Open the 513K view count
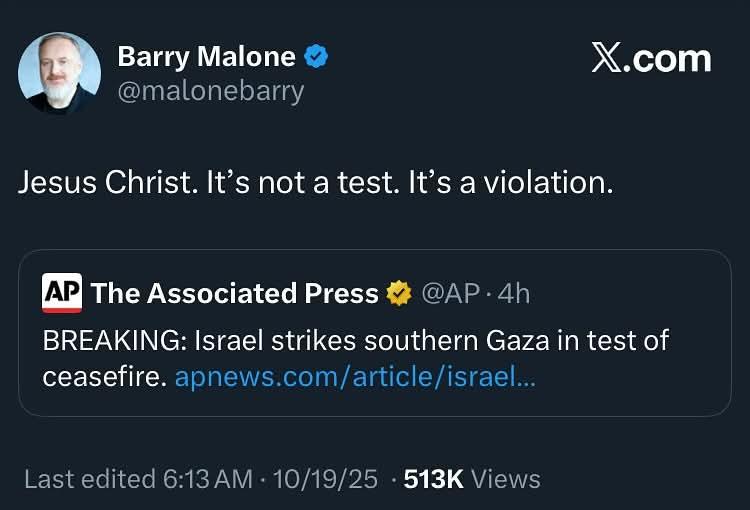The height and width of the screenshot is (510, 750). click(x=433, y=479)
